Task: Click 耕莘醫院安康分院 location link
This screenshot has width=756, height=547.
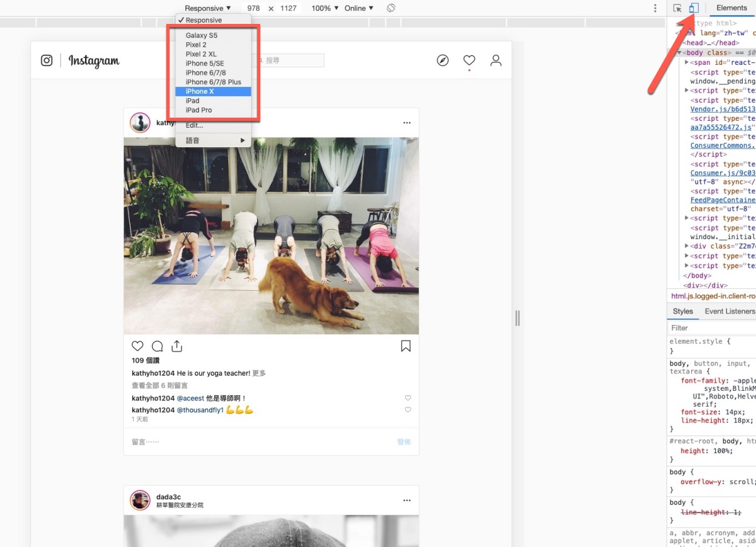Action: [180, 505]
